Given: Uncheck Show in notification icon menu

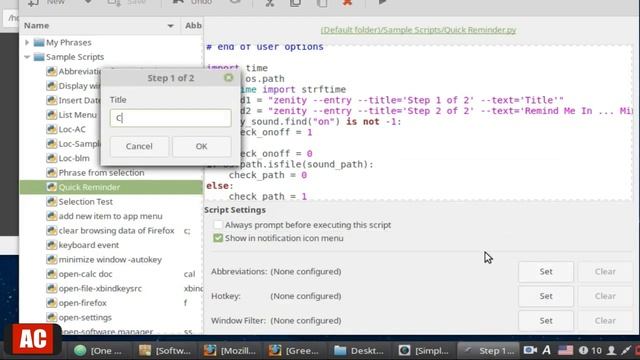Looking at the screenshot, I should [218, 238].
